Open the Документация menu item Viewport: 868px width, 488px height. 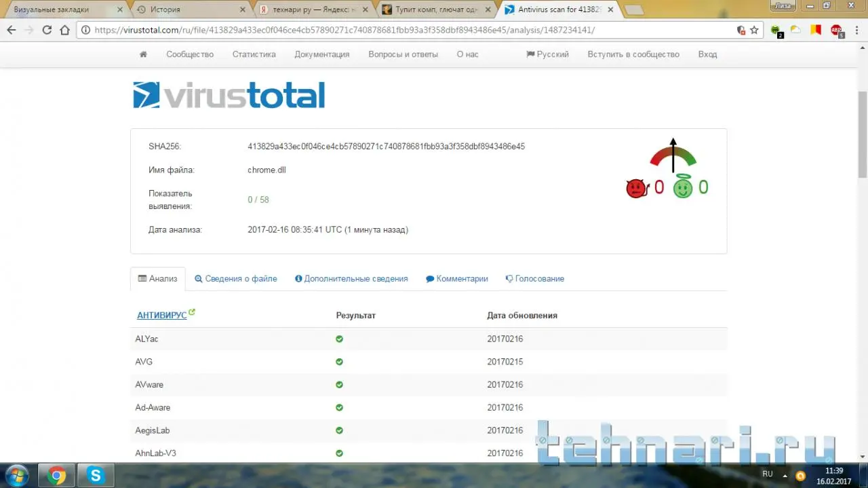click(322, 54)
